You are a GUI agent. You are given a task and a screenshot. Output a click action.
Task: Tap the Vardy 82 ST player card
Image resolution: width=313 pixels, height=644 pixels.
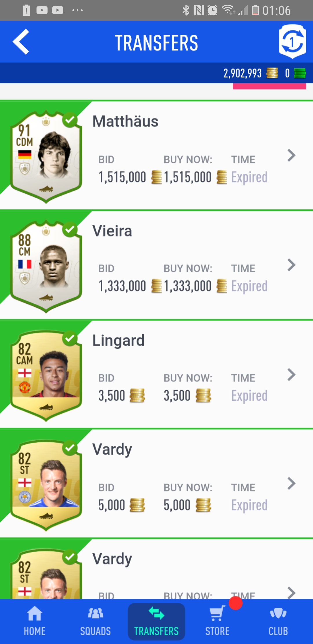pyautogui.click(x=46, y=485)
